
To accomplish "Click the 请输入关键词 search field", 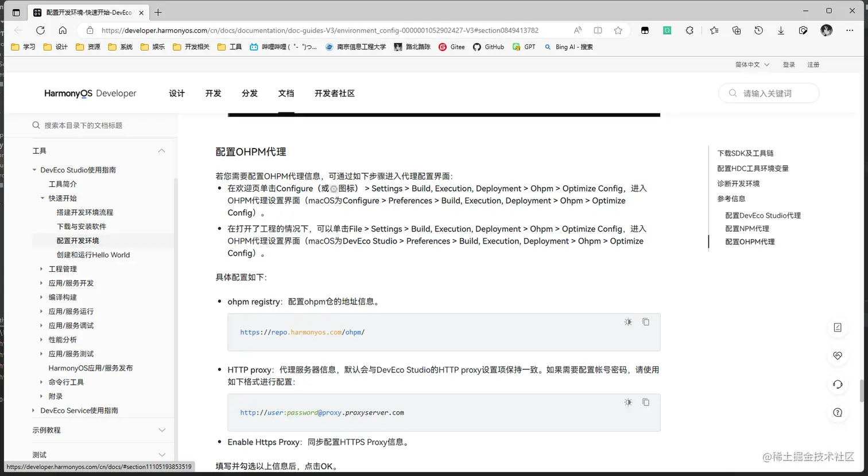I will pyautogui.click(x=768, y=93).
